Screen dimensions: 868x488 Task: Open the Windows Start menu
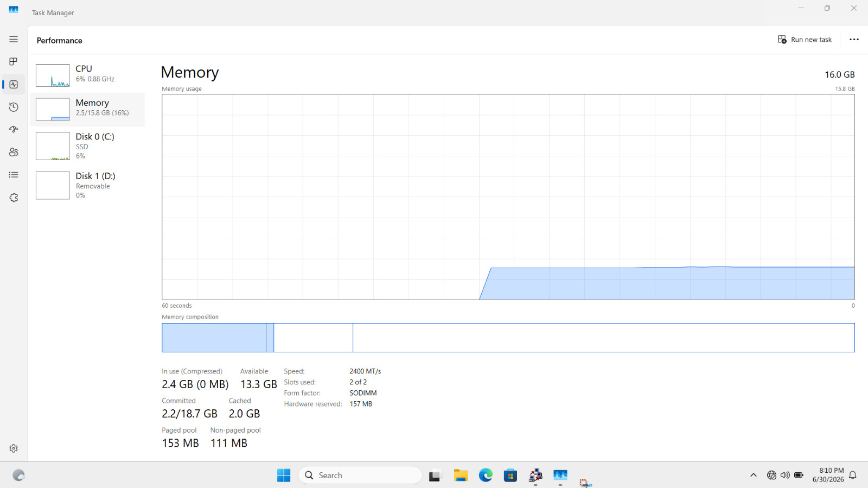[x=284, y=475]
